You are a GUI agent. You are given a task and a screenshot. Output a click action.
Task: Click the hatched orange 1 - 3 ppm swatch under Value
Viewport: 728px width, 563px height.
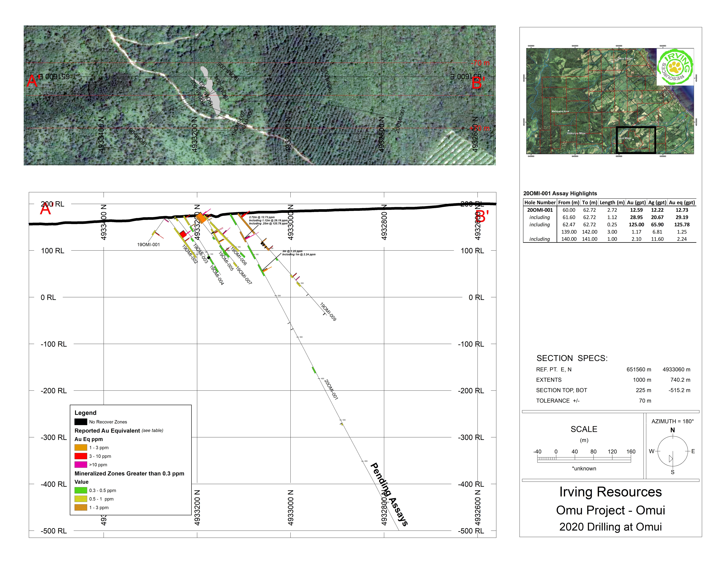coord(81,508)
